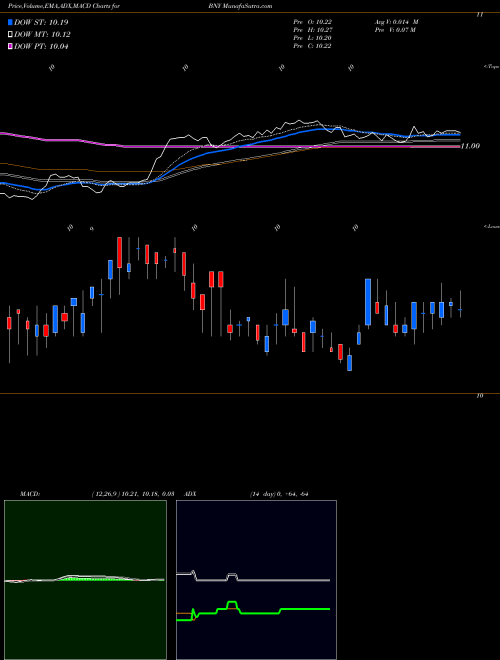Click the "Pre H: 10.27" value
The height and width of the screenshot is (660, 500).
point(312,30)
